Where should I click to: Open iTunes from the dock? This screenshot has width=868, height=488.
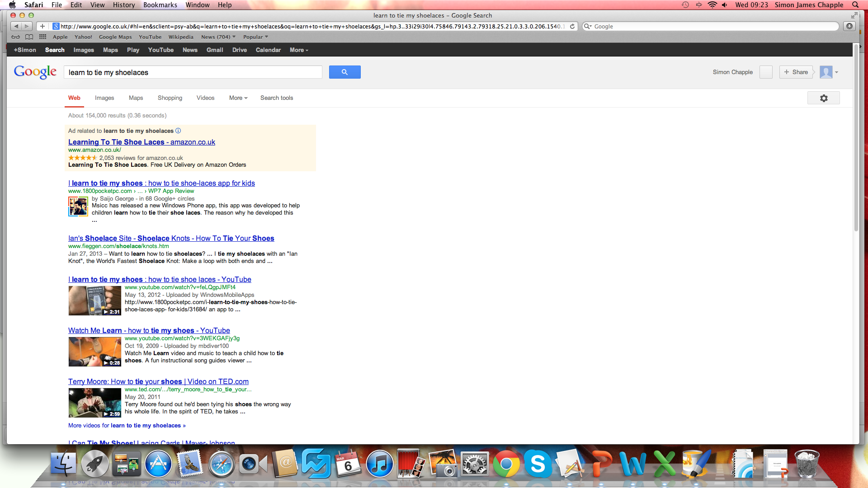coord(379,464)
